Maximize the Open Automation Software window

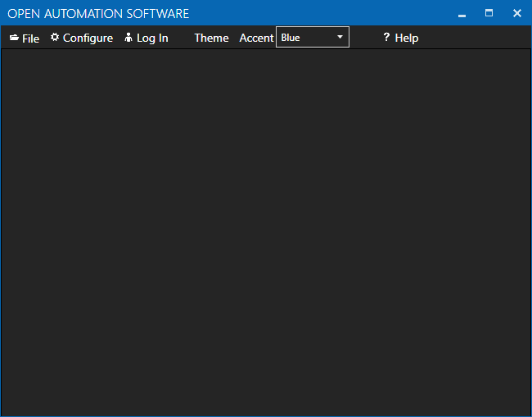[x=489, y=13]
